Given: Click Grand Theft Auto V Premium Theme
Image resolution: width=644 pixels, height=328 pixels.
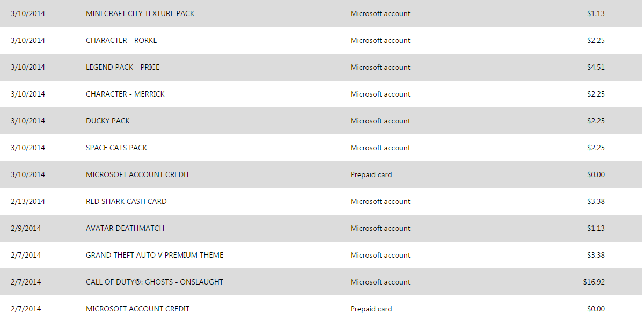Looking at the screenshot, I should point(155,255).
